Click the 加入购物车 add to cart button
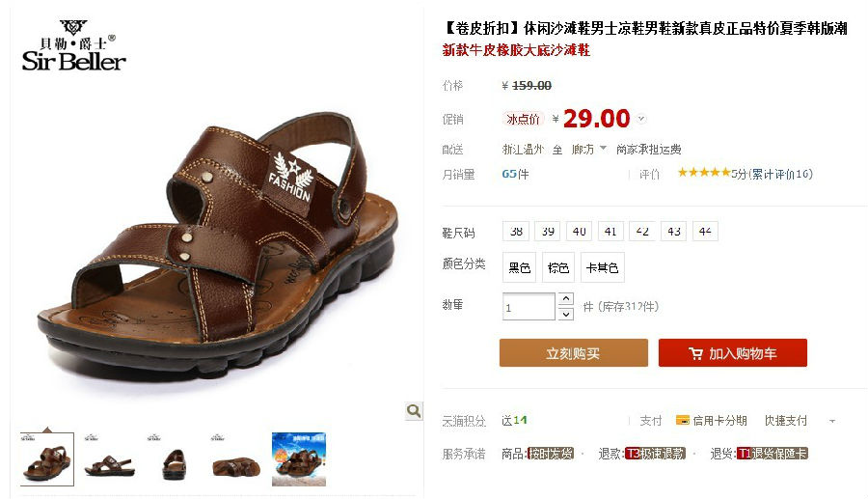Image resolution: width=868 pixels, height=499 pixels. (x=732, y=353)
